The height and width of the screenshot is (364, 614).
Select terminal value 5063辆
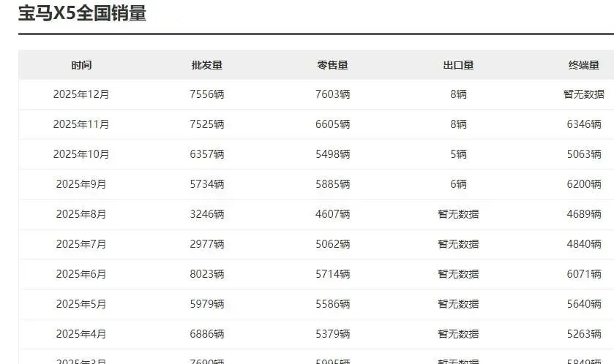tap(584, 154)
